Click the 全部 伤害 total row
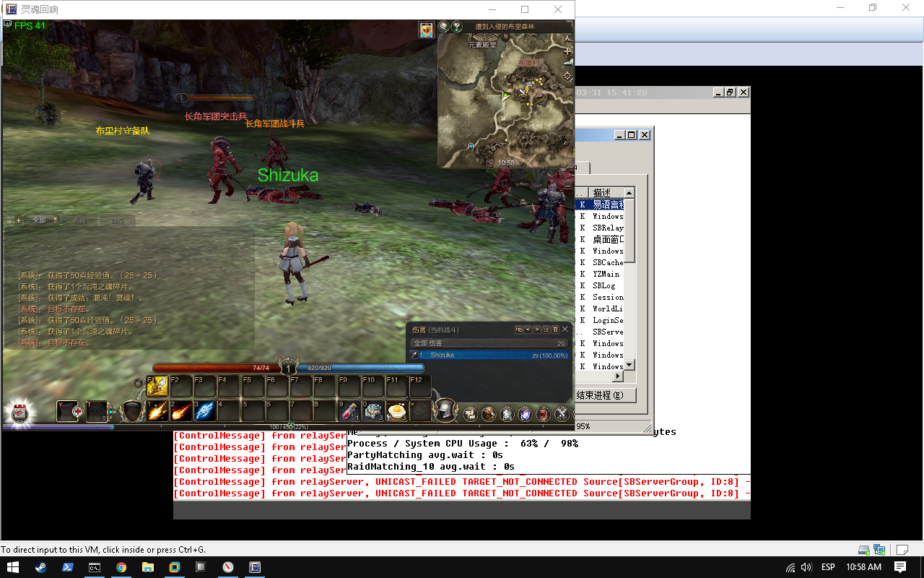This screenshot has height=578, width=924. (x=489, y=343)
